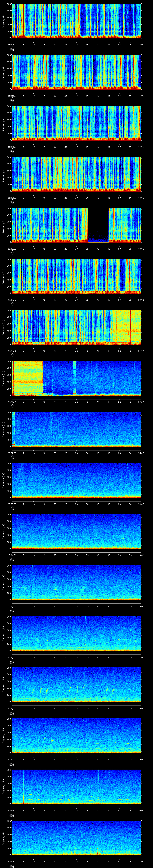Click the 31:00 end time label
Screen dimensions: 153x868
(141, 862)
